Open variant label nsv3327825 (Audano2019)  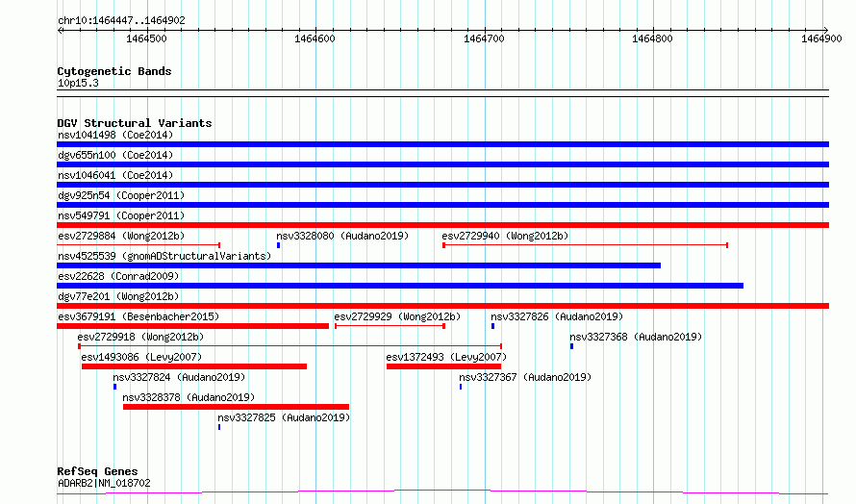point(284,417)
